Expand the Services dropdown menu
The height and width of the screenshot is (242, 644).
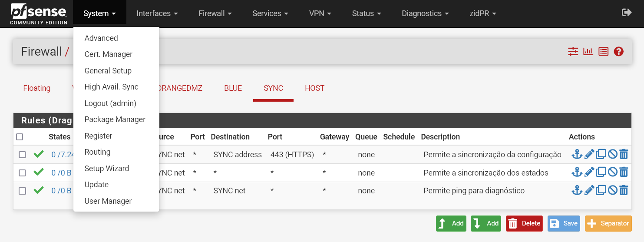[x=271, y=13]
